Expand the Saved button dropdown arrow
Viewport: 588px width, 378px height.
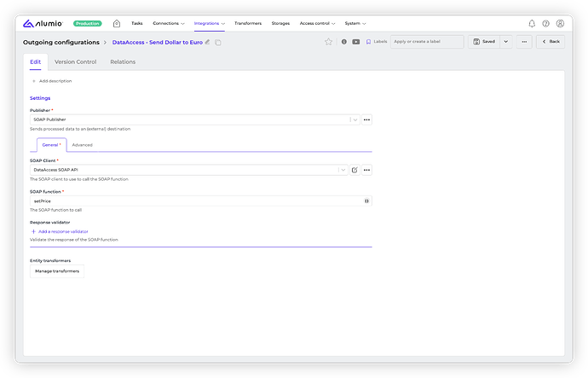(x=506, y=42)
